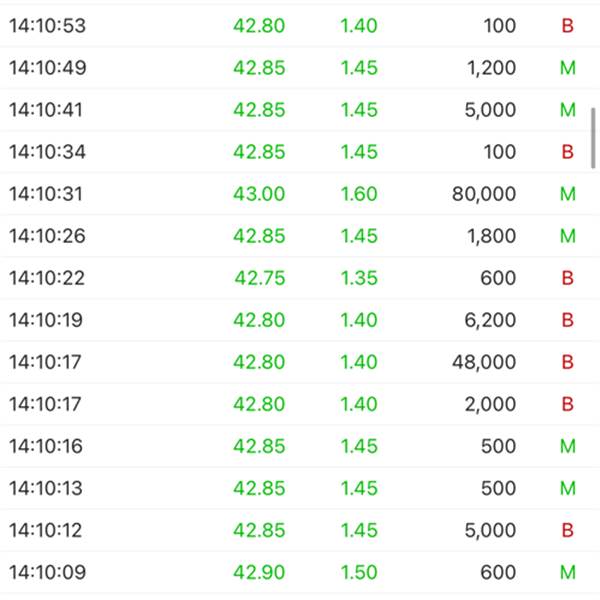The width and height of the screenshot is (600, 600).
Task: Select the 80,000 volume trade at 14:10:31
Action: pos(300,194)
